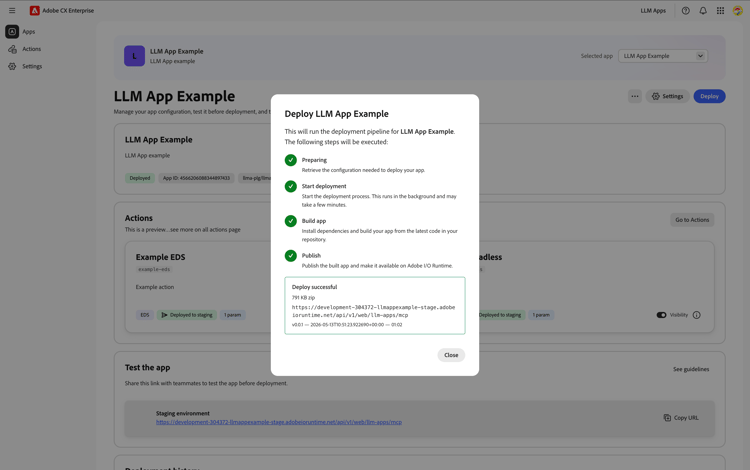Click the EDS tag on Example EDS

pos(145,315)
